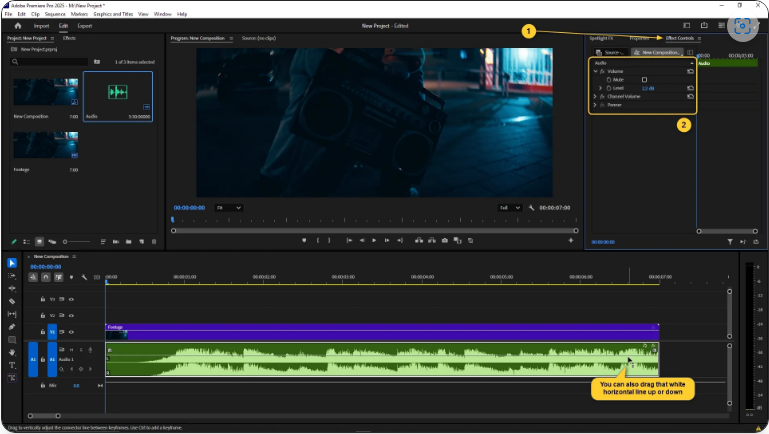The width and height of the screenshot is (769, 434).
Task: Select the Razor tool
Action: (12, 302)
